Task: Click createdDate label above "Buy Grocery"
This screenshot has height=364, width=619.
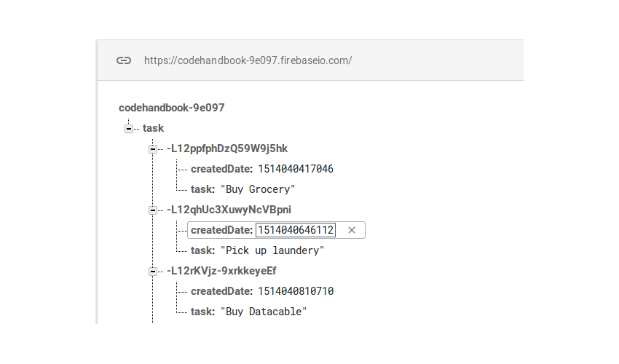Action: (x=221, y=169)
